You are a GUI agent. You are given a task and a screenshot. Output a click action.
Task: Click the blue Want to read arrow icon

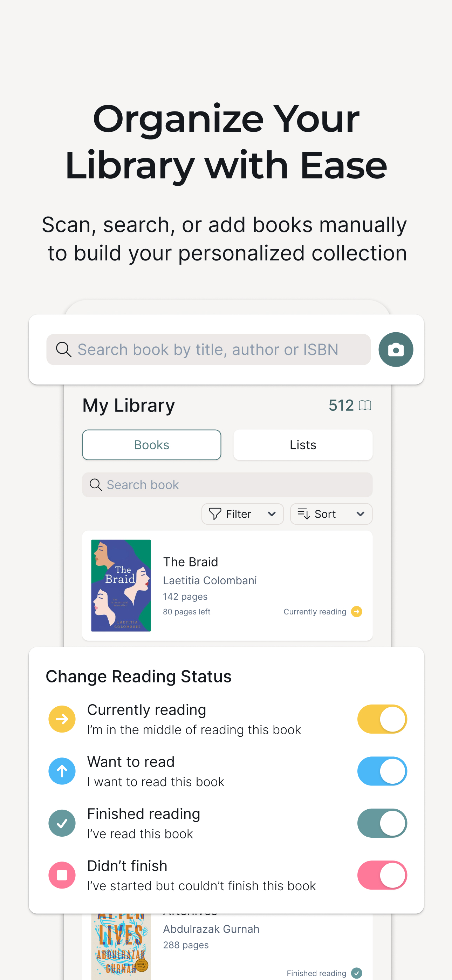tap(62, 771)
